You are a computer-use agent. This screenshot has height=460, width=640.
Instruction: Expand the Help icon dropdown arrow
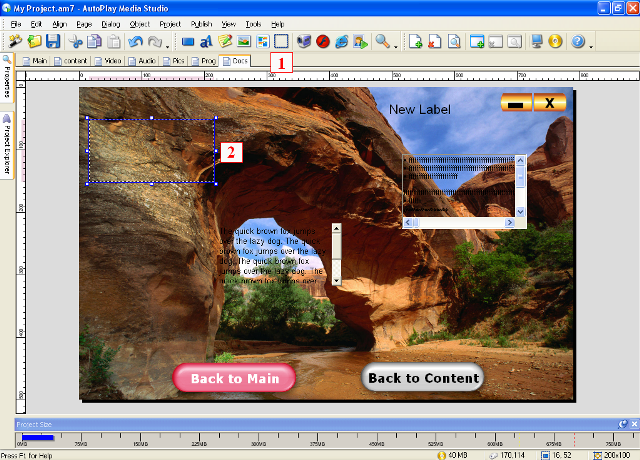[592, 45]
